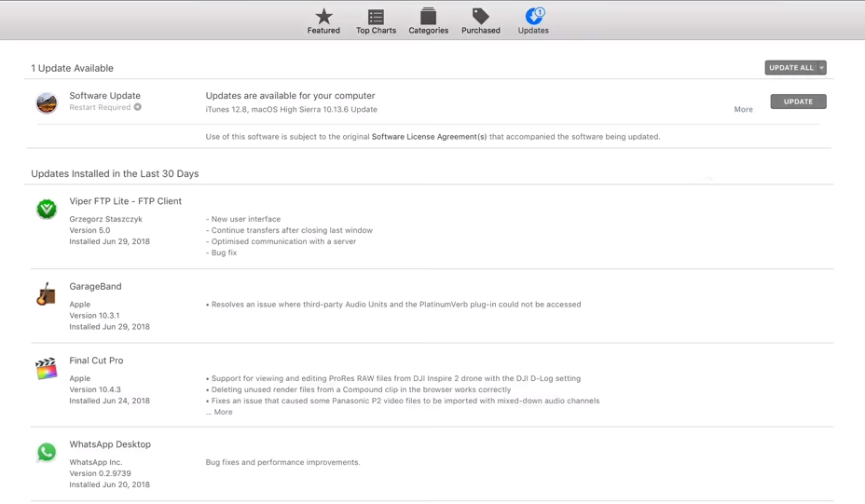Click the 'Restart Required' label

(100, 107)
